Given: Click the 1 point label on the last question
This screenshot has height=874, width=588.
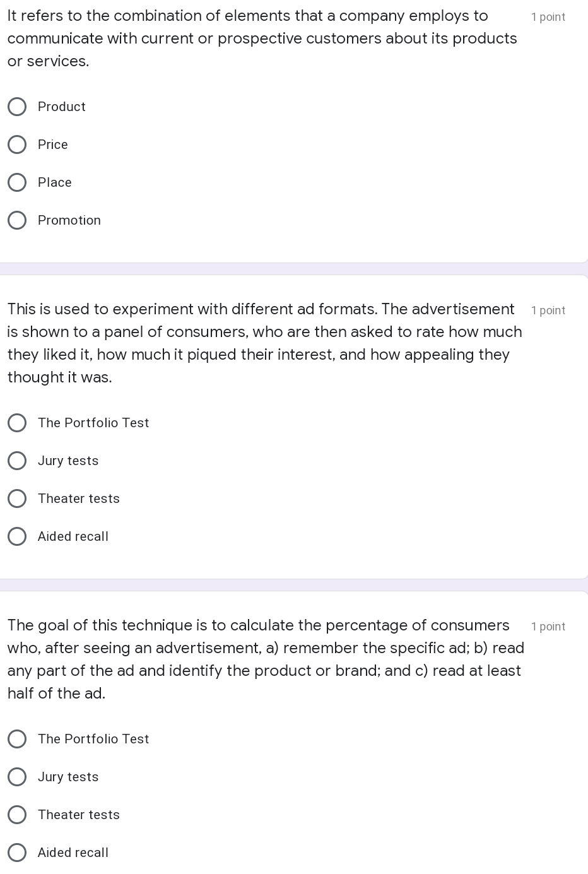Looking at the screenshot, I should pyautogui.click(x=548, y=627).
